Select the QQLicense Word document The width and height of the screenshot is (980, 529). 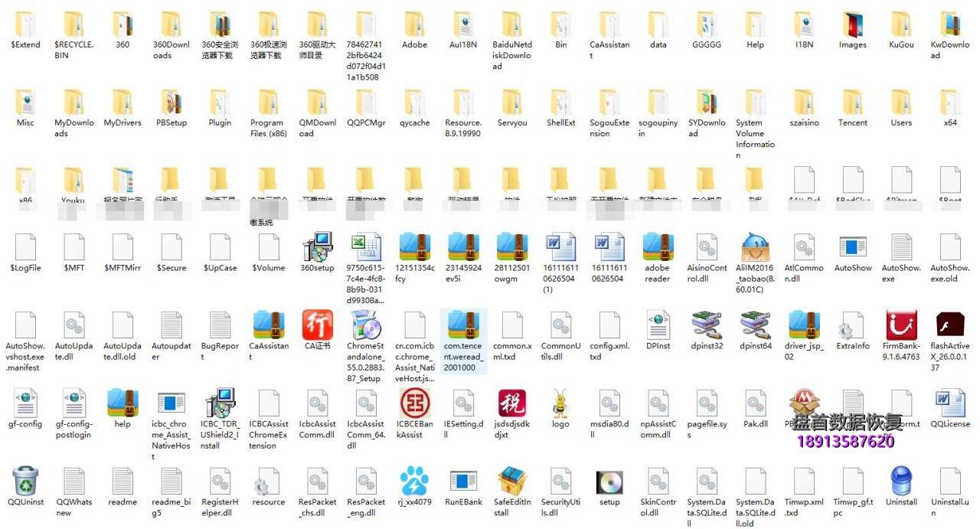click(x=950, y=403)
